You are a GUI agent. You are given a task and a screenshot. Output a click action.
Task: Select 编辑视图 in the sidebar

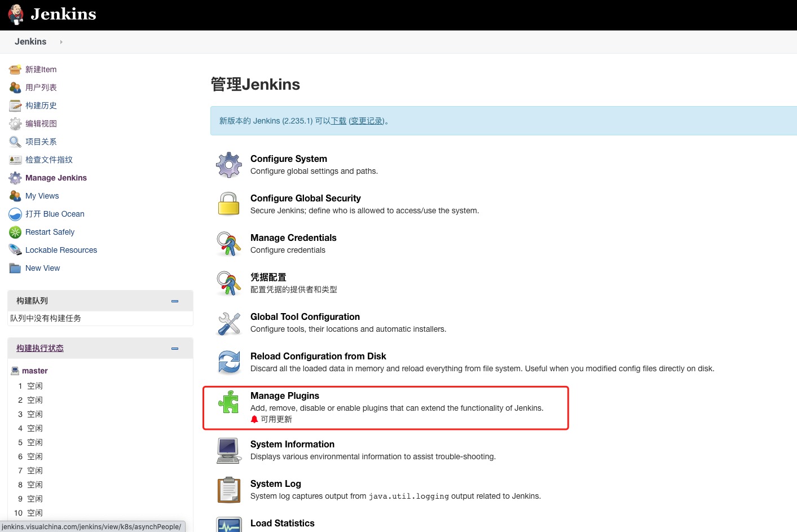point(41,124)
